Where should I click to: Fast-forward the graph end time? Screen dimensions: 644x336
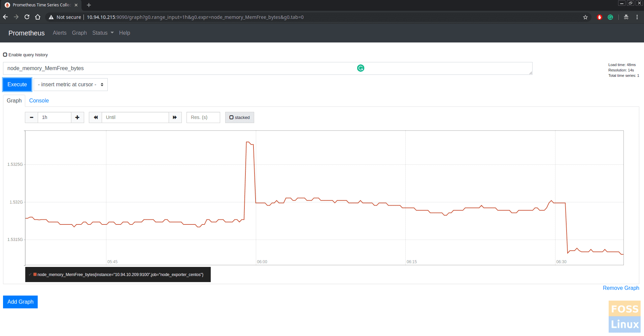[175, 117]
